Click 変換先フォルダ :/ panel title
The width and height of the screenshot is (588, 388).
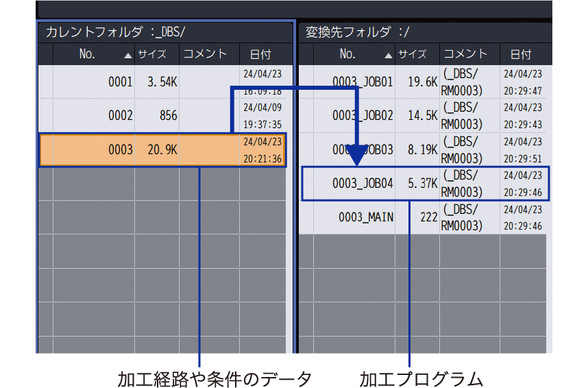coord(357,32)
